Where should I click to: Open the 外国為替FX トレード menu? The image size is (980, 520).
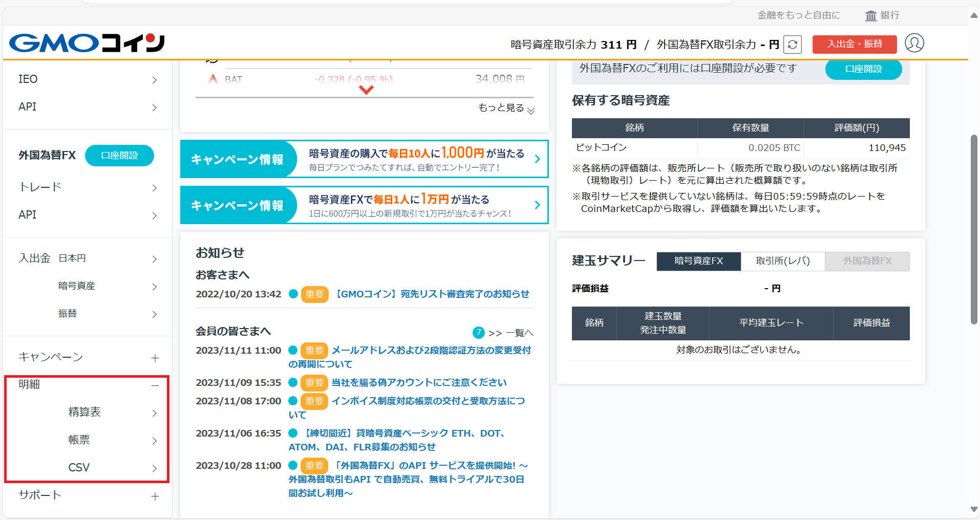point(88,187)
